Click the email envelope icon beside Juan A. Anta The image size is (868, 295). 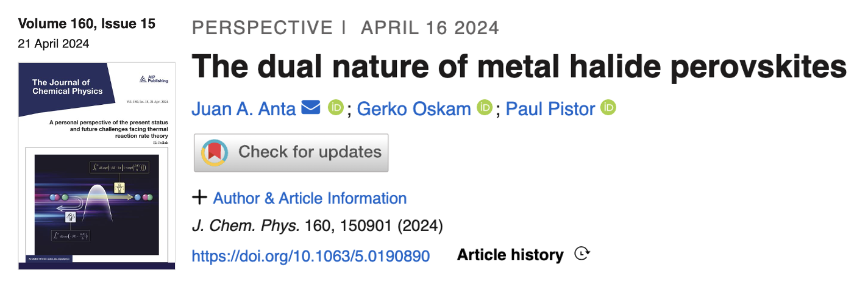(x=310, y=108)
